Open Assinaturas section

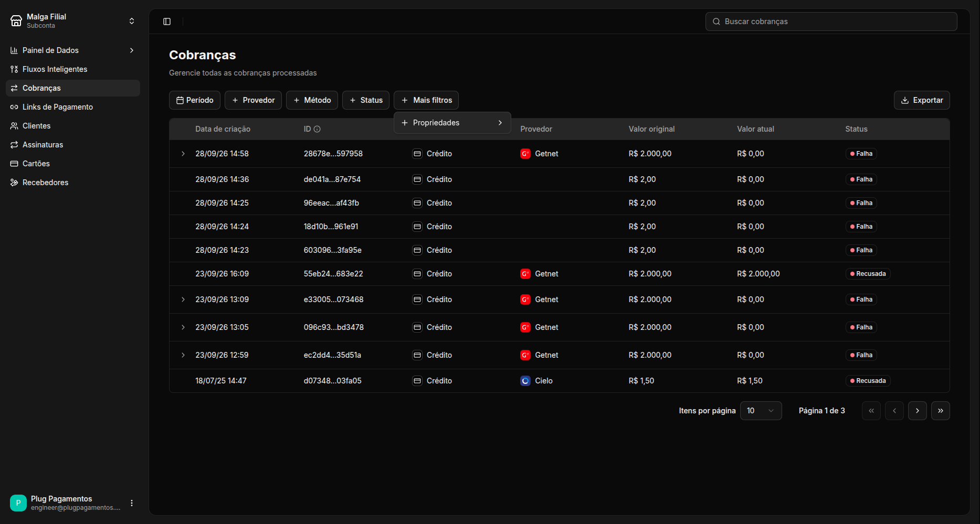73,145
